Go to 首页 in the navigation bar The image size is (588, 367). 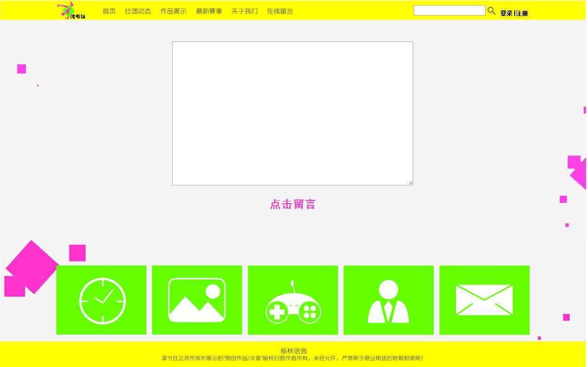pos(109,11)
